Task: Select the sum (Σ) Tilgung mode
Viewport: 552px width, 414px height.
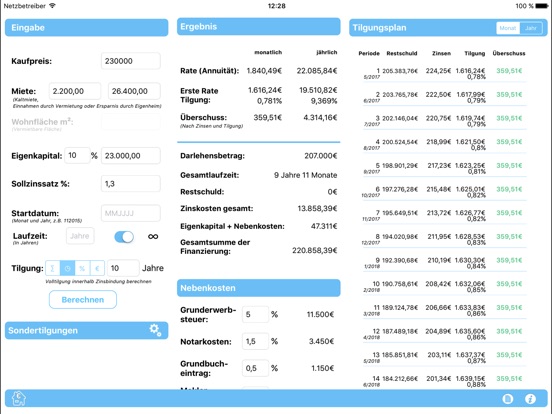Action: click(53, 268)
